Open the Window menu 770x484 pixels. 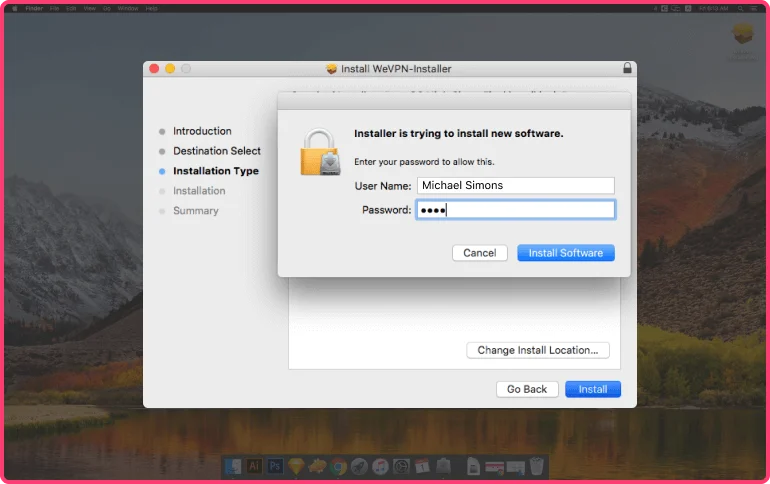click(x=128, y=8)
